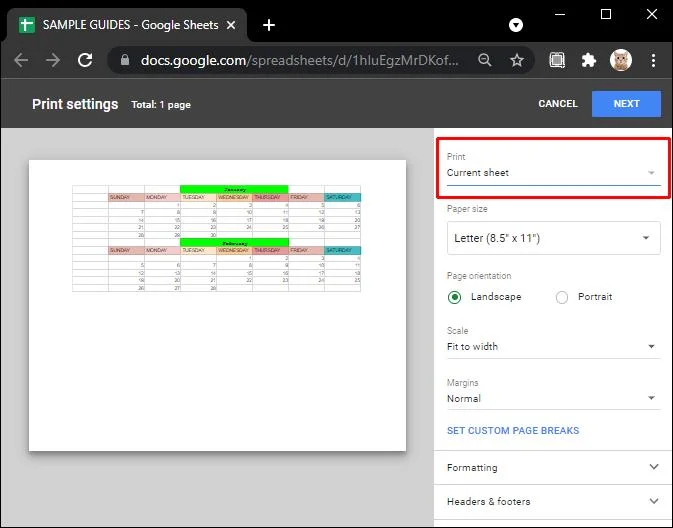673x528 pixels.
Task: Click the 'Total: 1 page' text
Action: pos(161,105)
